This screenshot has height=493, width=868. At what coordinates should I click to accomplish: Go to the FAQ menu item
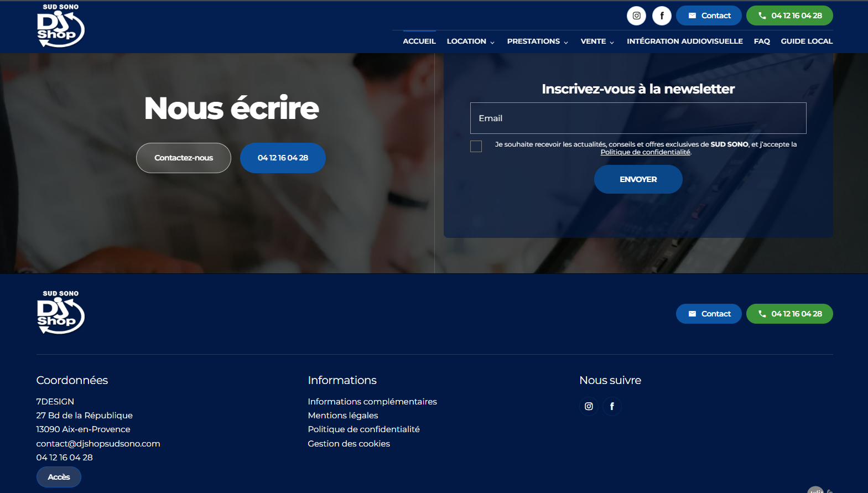tap(762, 41)
